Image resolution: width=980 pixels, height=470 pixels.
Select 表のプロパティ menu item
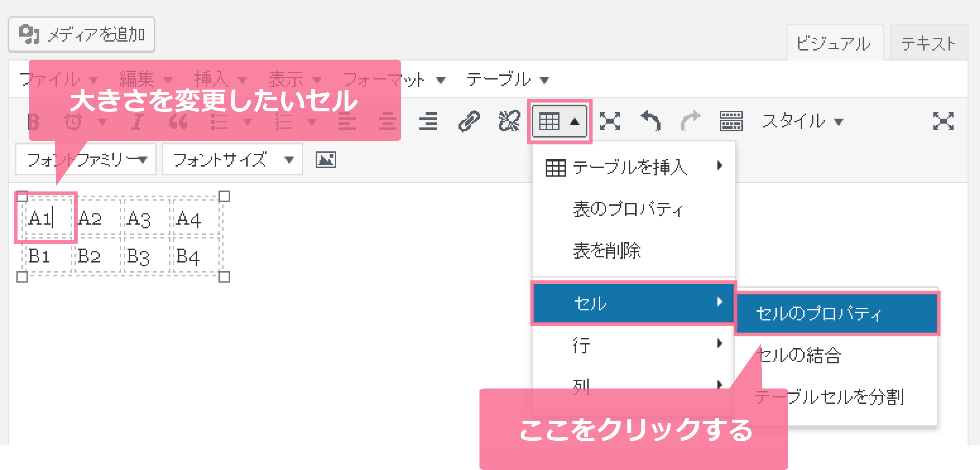point(634,209)
